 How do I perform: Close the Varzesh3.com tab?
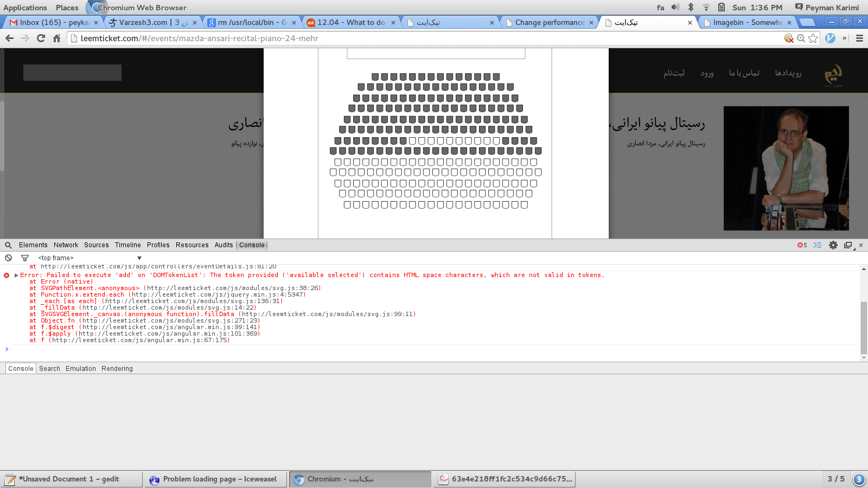(x=194, y=23)
